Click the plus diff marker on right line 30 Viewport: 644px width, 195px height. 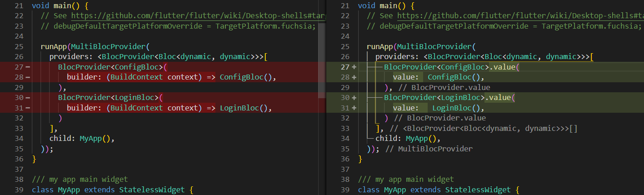(354, 97)
